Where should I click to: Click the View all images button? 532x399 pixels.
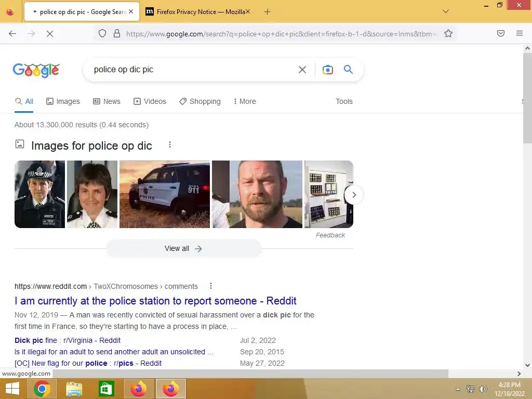pyautogui.click(x=183, y=249)
